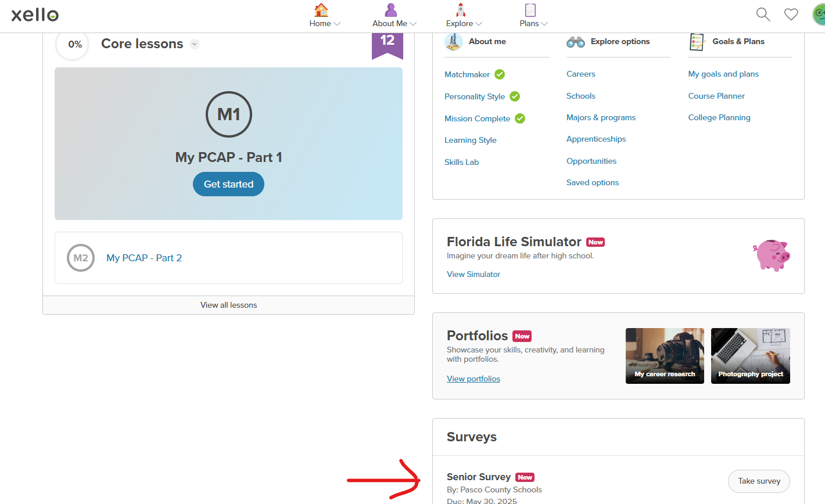This screenshot has height=504, width=825.
Task: Open the Opportunities link
Action: (591, 161)
